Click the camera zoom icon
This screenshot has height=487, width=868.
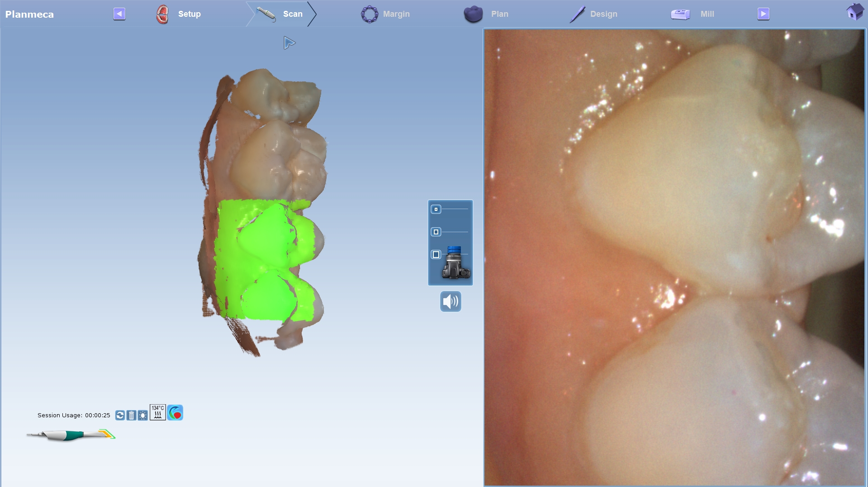(456, 263)
